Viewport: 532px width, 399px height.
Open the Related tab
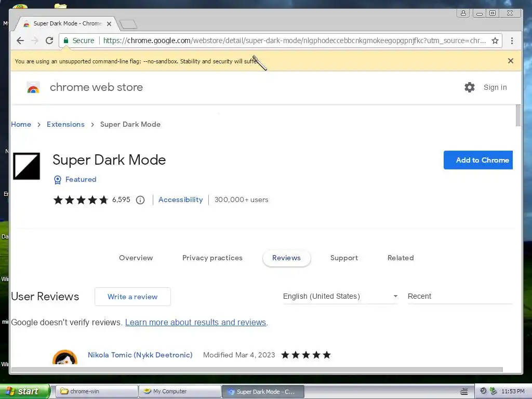click(401, 258)
